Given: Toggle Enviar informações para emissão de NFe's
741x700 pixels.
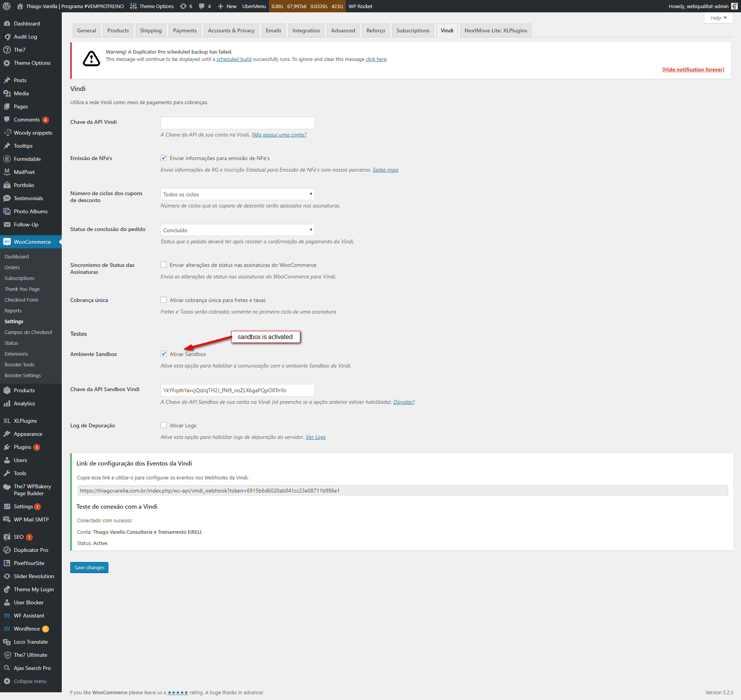Looking at the screenshot, I should (164, 158).
